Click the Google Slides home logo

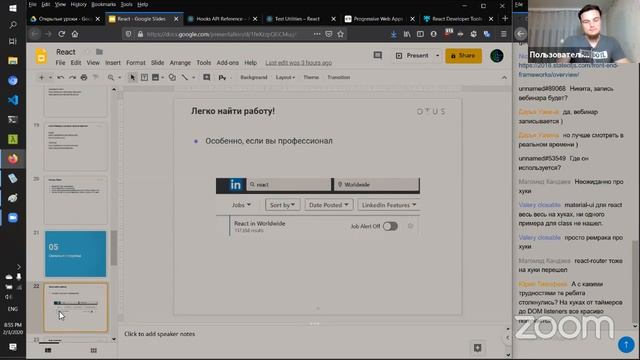click(x=41, y=57)
